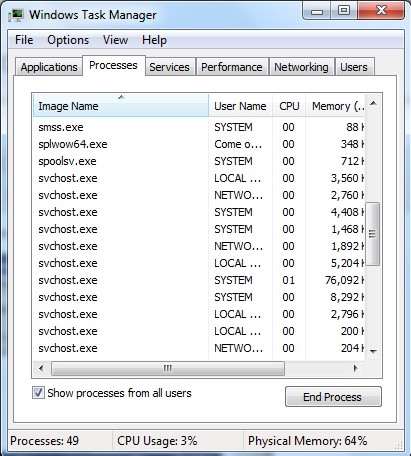Viewport: 411px width, 456px height.
Task: Switch to the Users tab
Action: click(354, 67)
